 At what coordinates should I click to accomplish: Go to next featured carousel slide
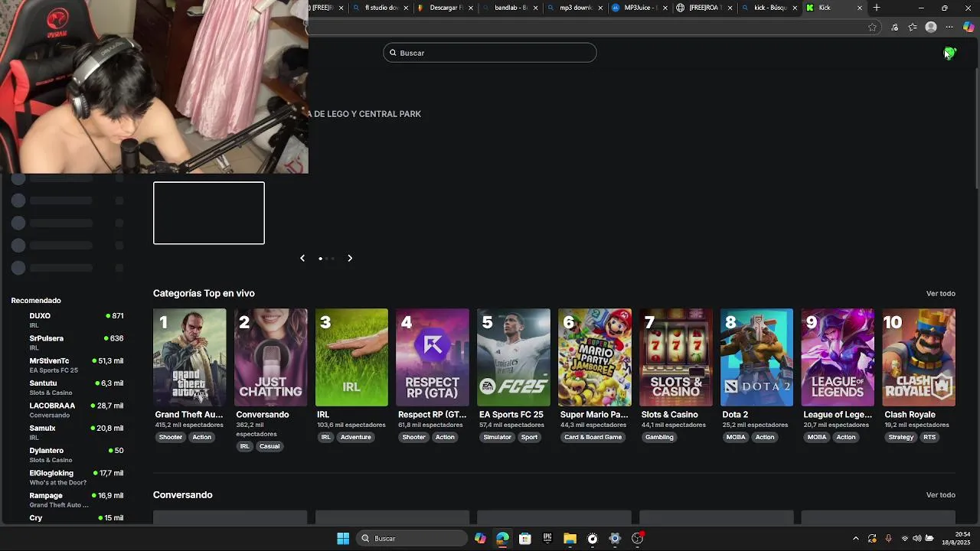(350, 258)
